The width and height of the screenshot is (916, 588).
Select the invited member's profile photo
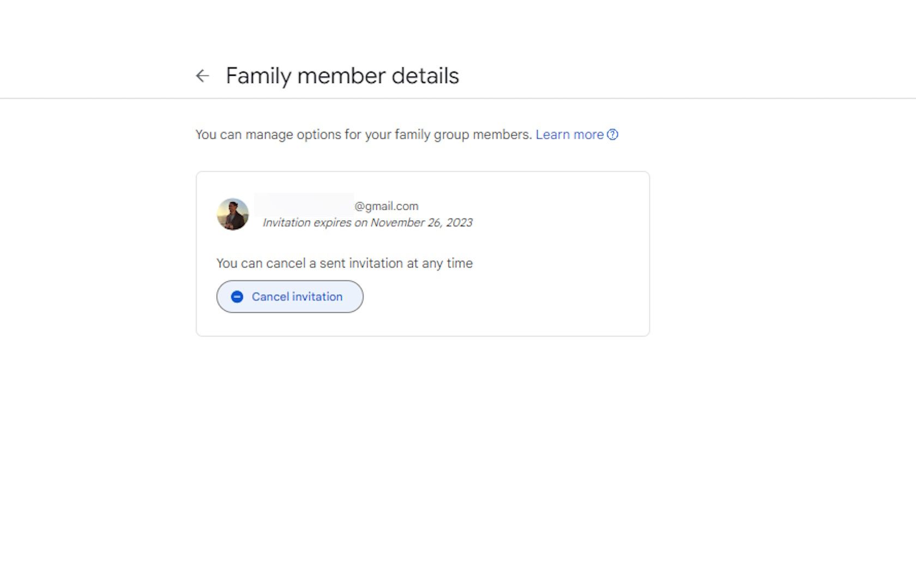232,215
